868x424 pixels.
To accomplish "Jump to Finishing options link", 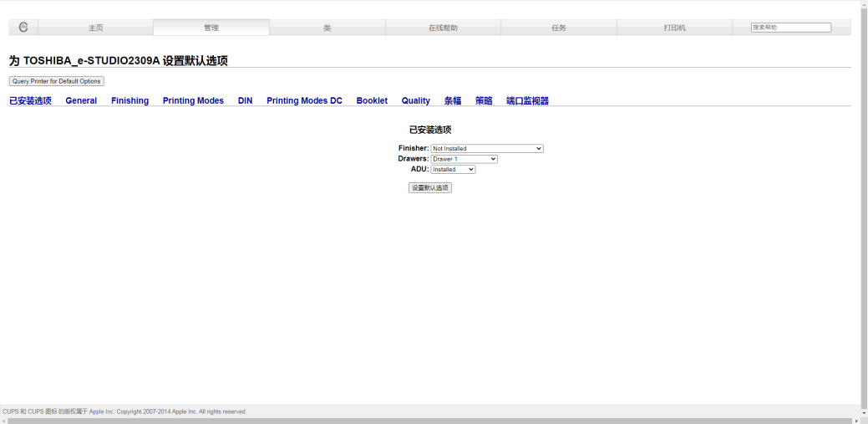I will 130,100.
